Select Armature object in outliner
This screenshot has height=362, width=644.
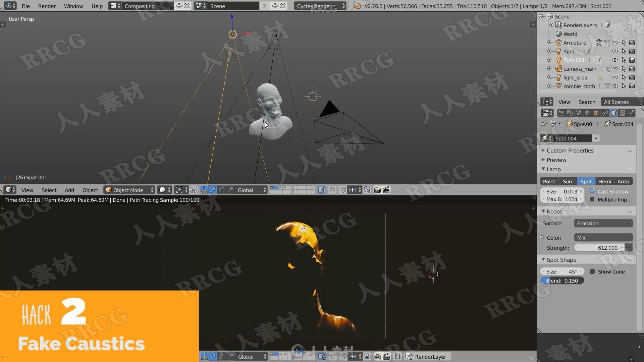click(574, 43)
